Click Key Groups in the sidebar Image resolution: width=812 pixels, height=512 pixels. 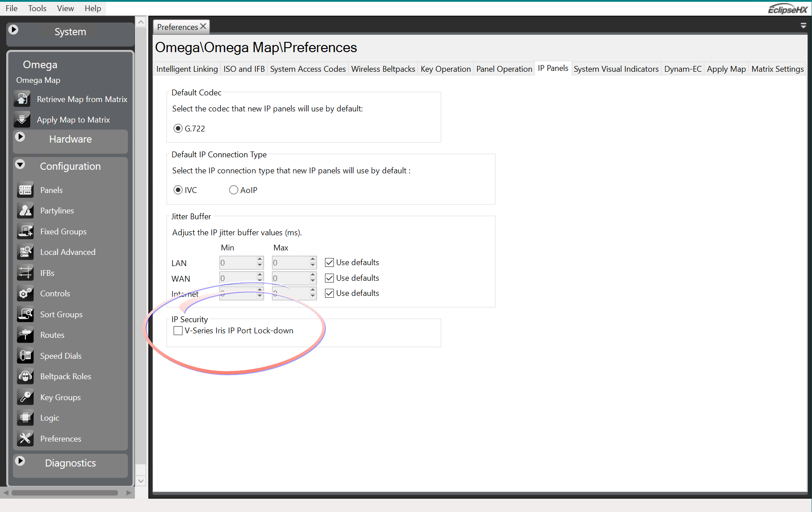[x=60, y=397]
